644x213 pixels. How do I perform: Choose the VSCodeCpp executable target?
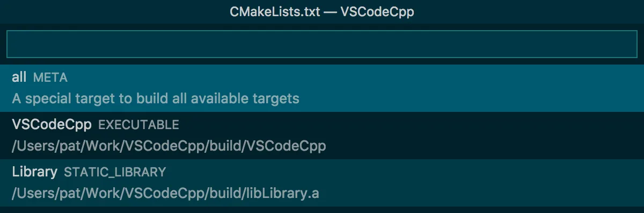click(x=322, y=135)
